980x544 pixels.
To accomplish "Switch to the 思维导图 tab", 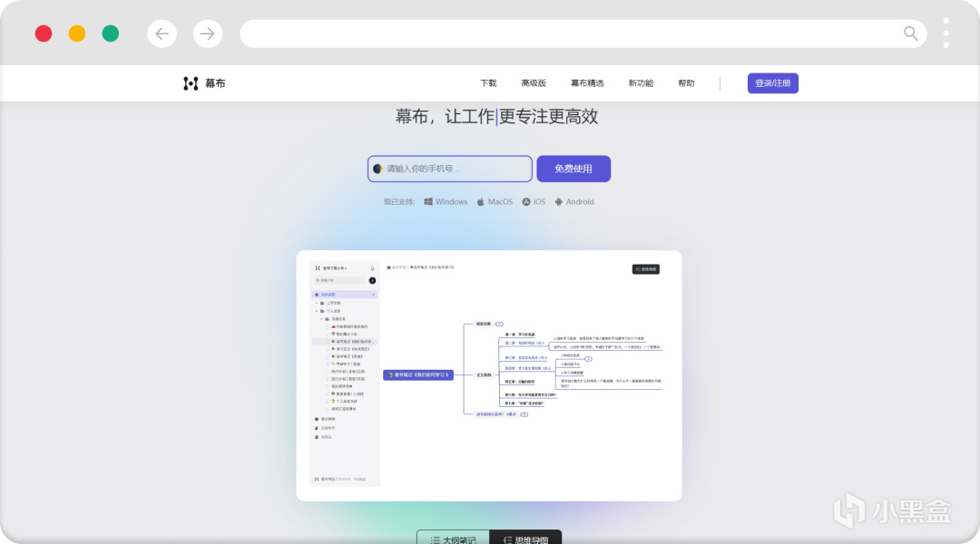I will [525, 539].
